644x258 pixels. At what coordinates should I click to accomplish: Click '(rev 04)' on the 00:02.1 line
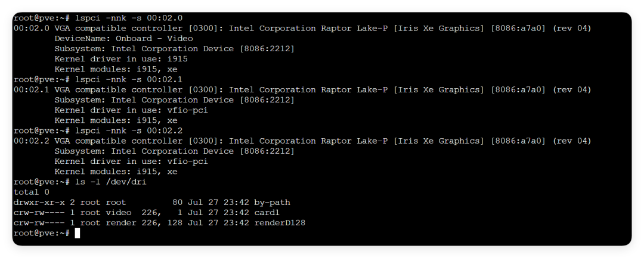coord(572,90)
